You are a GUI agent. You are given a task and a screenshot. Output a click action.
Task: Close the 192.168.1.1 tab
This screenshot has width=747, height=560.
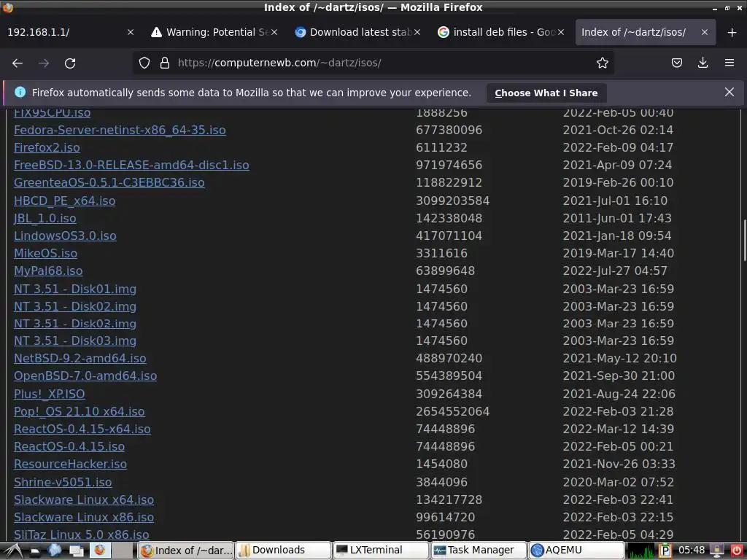pos(131,32)
